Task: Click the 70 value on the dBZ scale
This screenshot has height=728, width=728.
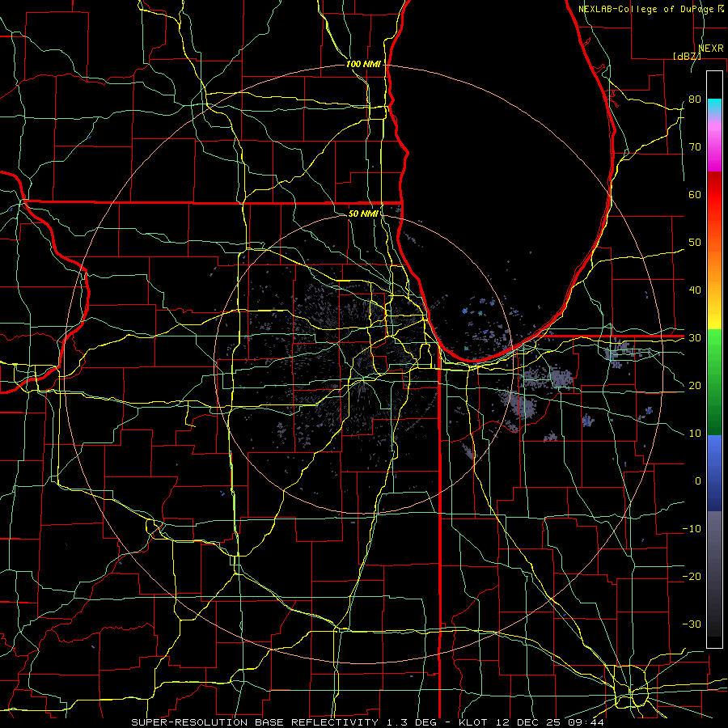Action: tap(695, 147)
